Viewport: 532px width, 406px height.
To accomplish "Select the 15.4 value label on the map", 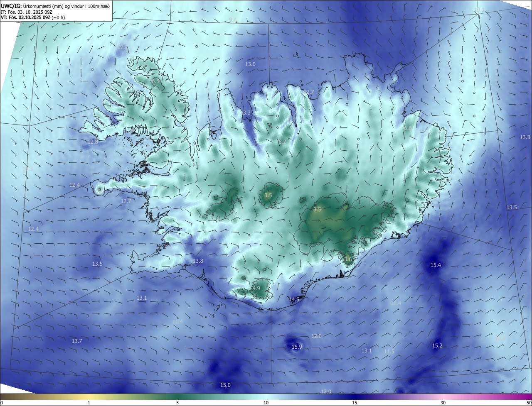I will click(x=436, y=265).
